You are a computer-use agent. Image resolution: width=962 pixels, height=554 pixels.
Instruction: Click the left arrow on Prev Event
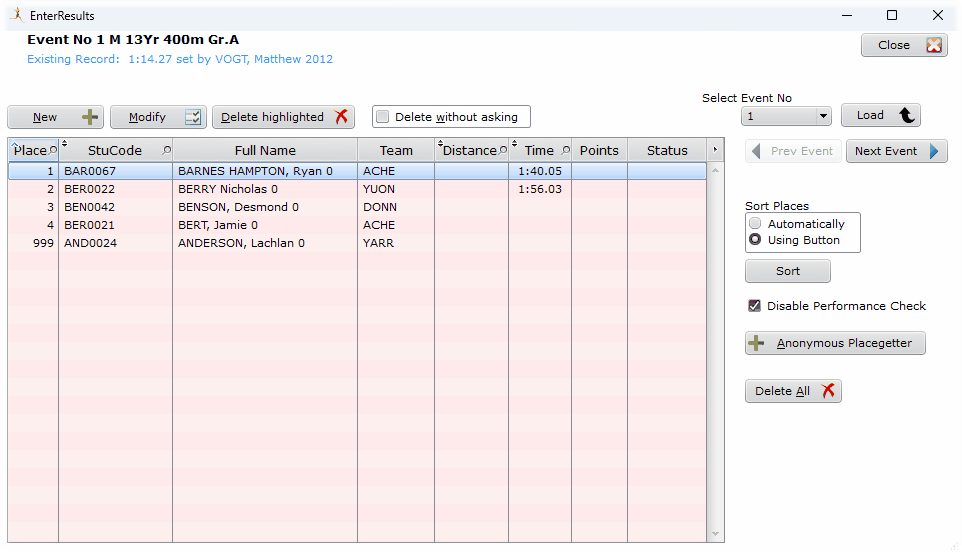[756, 151]
